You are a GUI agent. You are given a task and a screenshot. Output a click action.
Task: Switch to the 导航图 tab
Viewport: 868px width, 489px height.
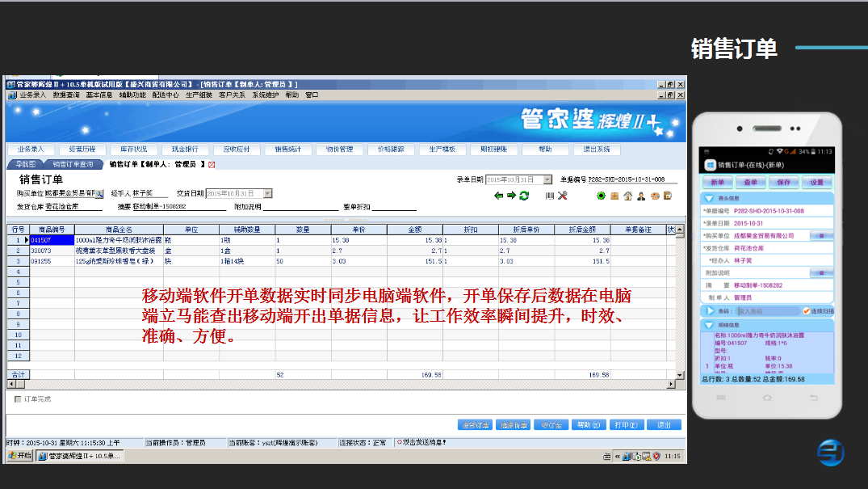pos(26,165)
